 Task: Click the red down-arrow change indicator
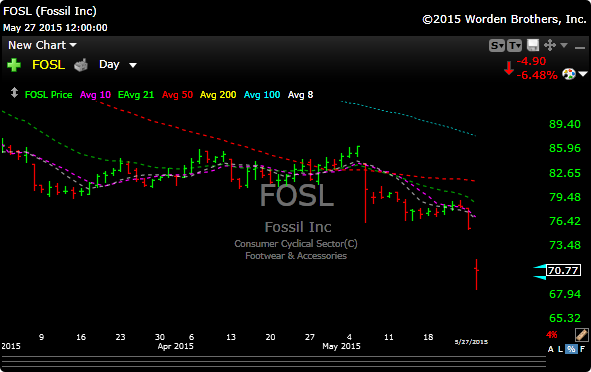pos(509,68)
